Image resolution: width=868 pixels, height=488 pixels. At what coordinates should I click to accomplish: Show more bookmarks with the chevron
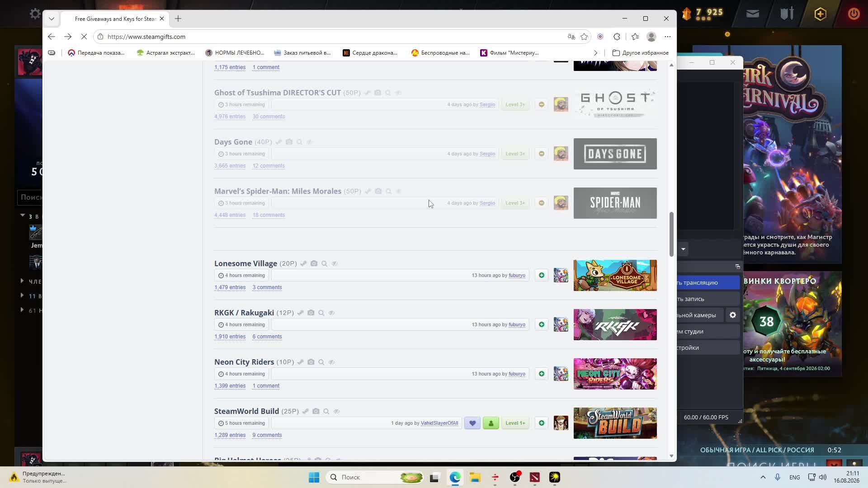(x=595, y=53)
